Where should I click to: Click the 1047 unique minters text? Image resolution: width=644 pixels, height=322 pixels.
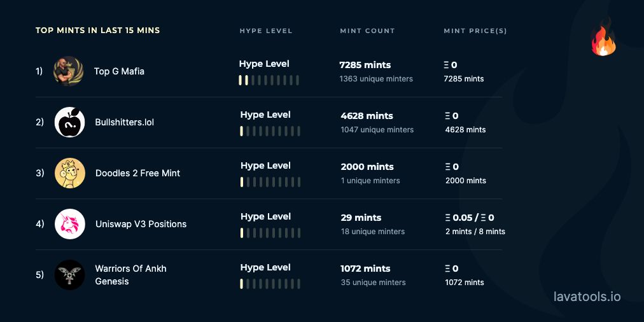pyautogui.click(x=377, y=129)
